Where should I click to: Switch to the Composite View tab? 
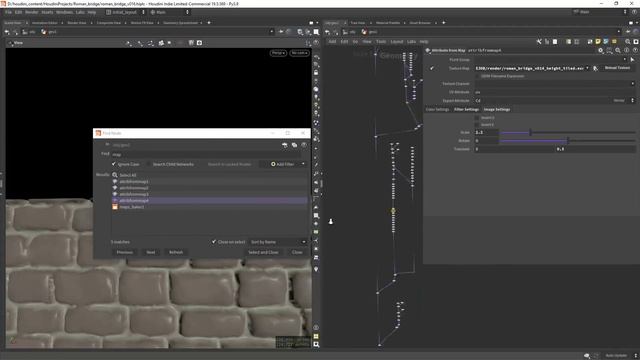tap(109, 23)
